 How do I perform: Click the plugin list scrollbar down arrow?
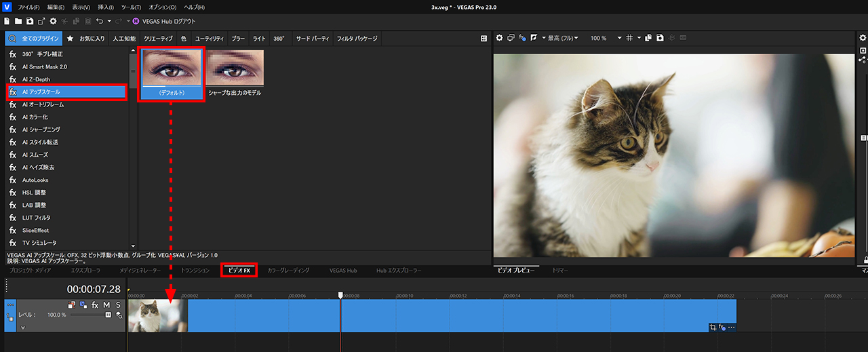(x=133, y=246)
